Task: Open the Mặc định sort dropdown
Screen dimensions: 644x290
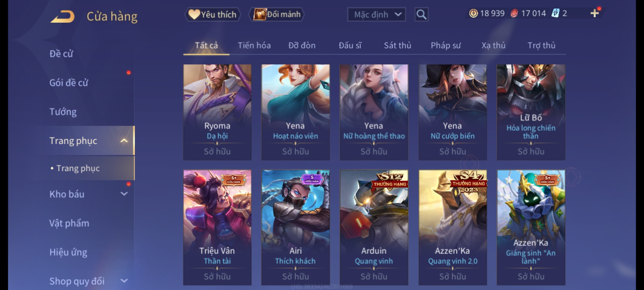Action: pos(376,14)
